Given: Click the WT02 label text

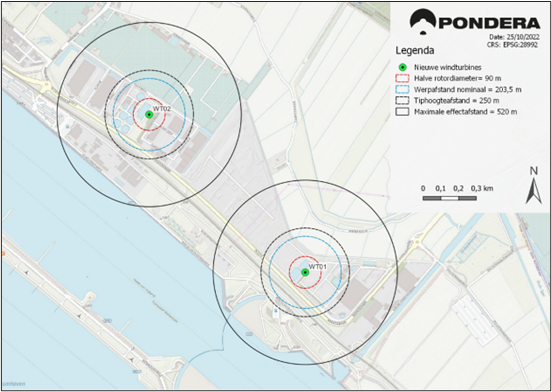Looking at the screenshot, I should click(162, 109).
